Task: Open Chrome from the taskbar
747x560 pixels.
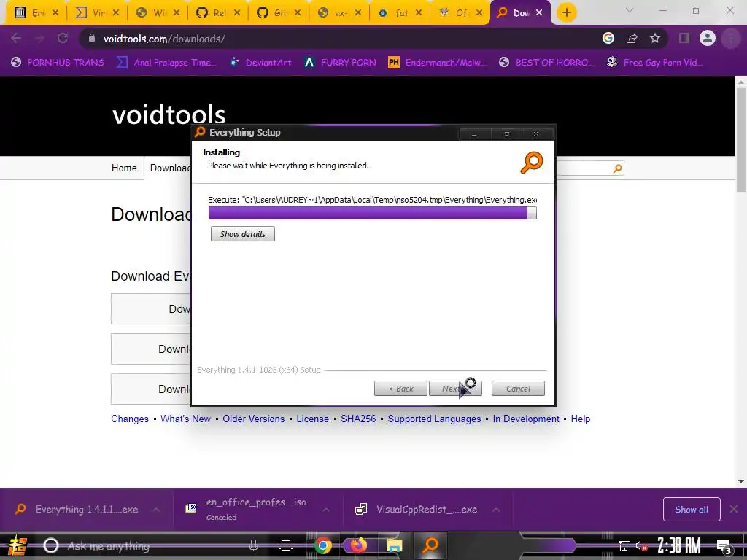Action: point(322,545)
